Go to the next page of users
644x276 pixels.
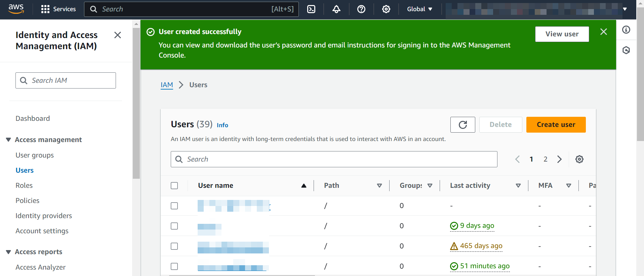pyautogui.click(x=560, y=159)
